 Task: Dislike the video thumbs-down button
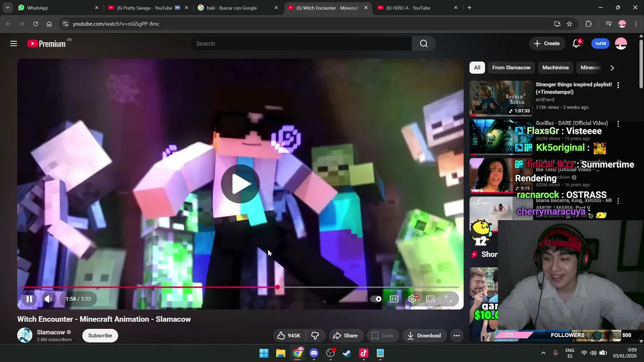click(315, 335)
